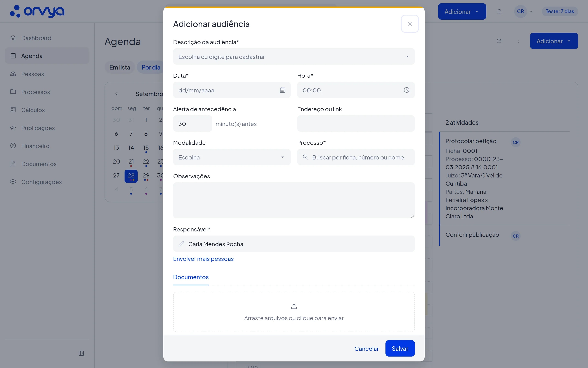The height and width of the screenshot is (368, 588).
Task: Open the Descrição da audiência dropdown
Action: tap(294, 56)
